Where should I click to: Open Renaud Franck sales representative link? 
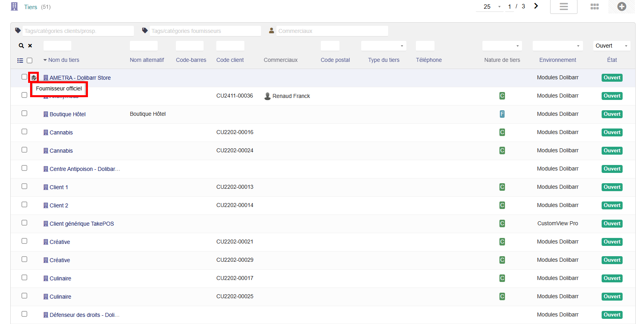tap(291, 96)
